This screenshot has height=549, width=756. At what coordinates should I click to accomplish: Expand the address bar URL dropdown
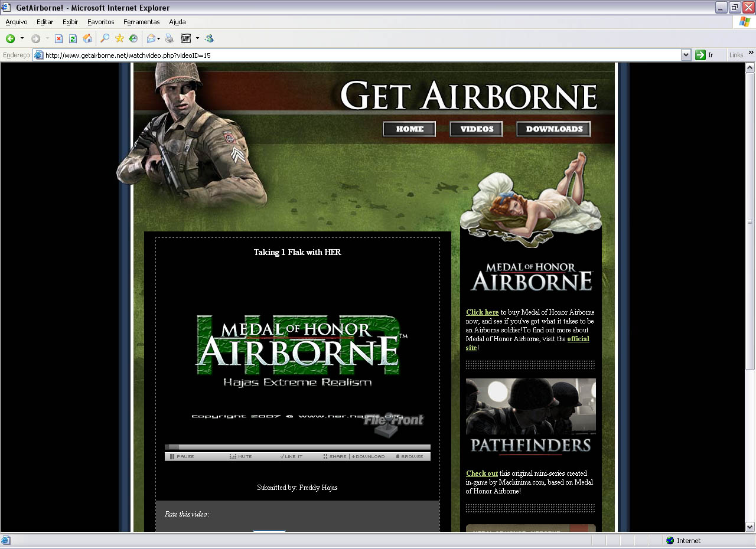pos(686,55)
